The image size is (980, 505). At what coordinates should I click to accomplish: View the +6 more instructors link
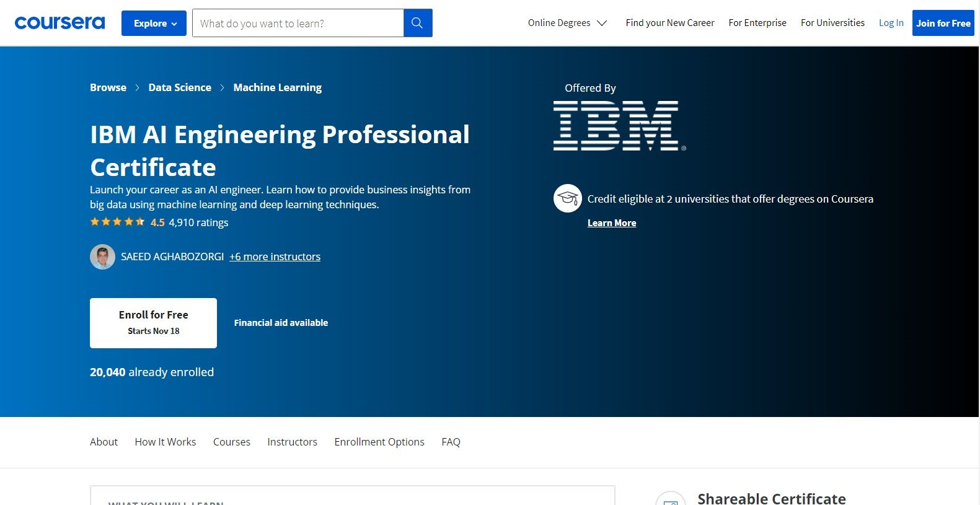(x=275, y=257)
